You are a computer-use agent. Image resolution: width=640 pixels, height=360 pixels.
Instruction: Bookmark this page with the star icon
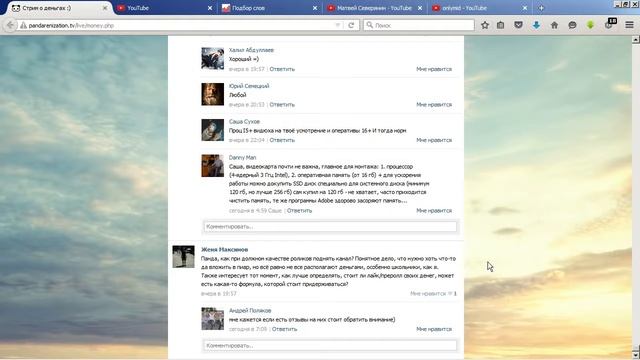point(484,25)
